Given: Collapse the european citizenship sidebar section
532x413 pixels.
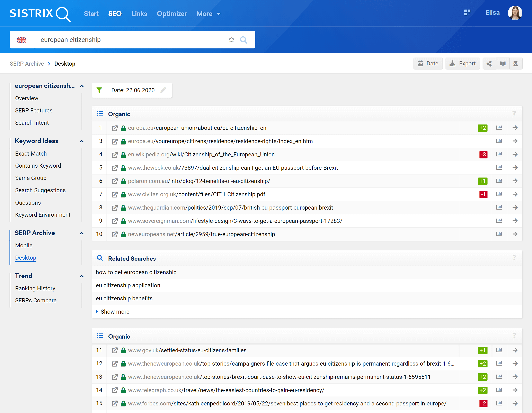Looking at the screenshot, I should [82, 86].
